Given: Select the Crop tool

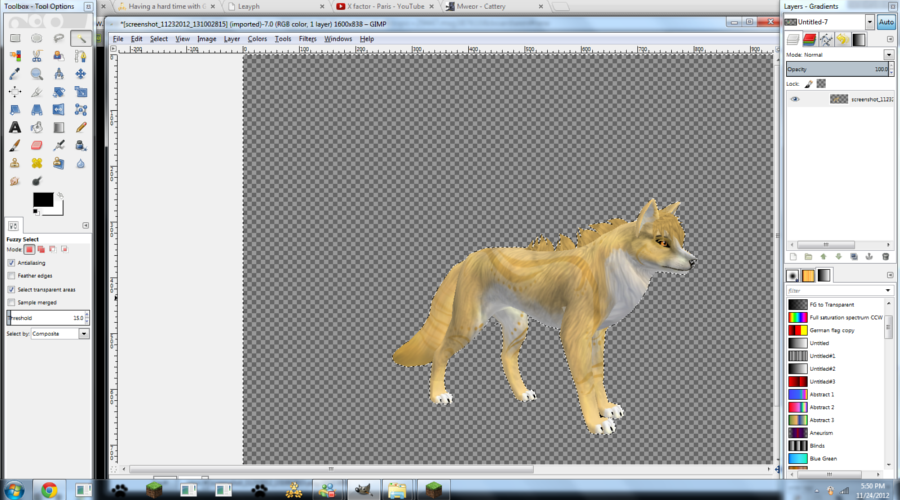Looking at the screenshot, I should [x=37, y=92].
